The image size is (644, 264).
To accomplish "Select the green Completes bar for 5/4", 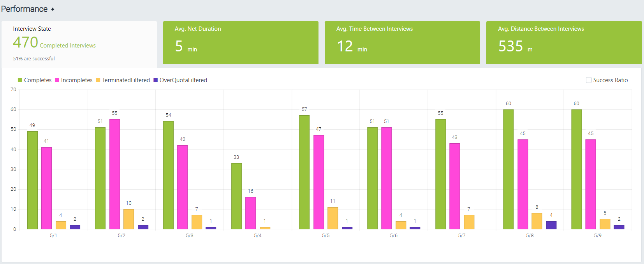I will click(x=236, y=196).
